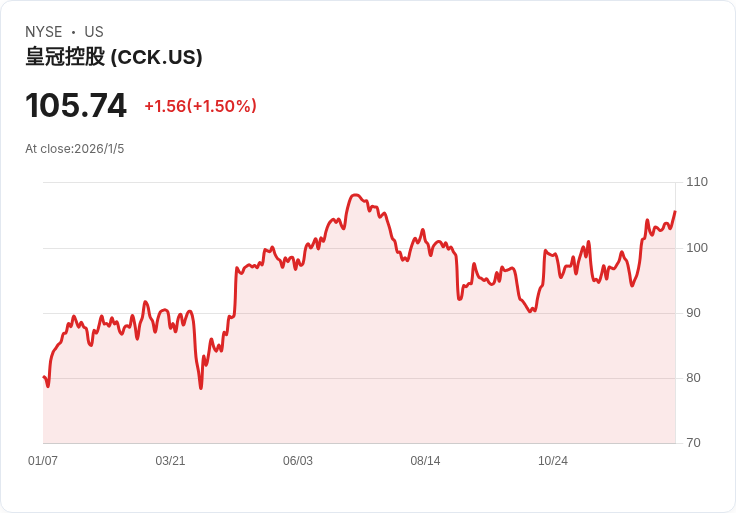Click the 80 price axis label
Viewport: 736px width, 513px height.
pos(693,378)
